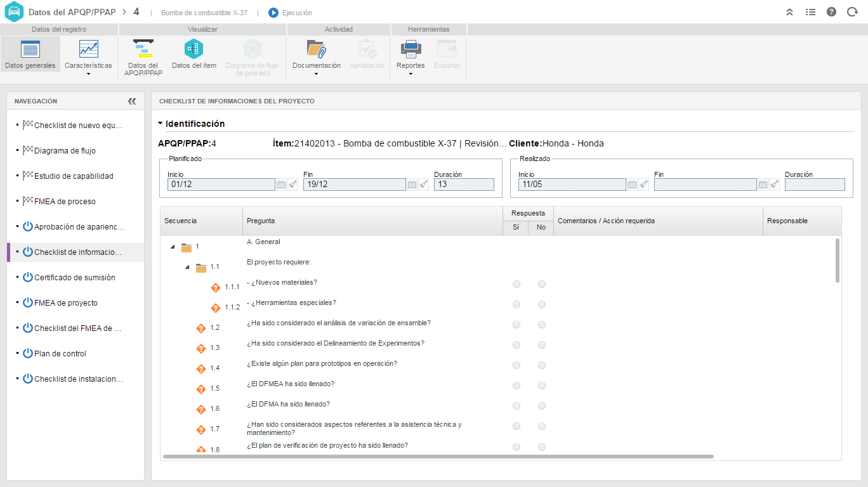Clear the Realizado Fin date
The height and width of the screenshot is (487, 868).
click(774, 185)
